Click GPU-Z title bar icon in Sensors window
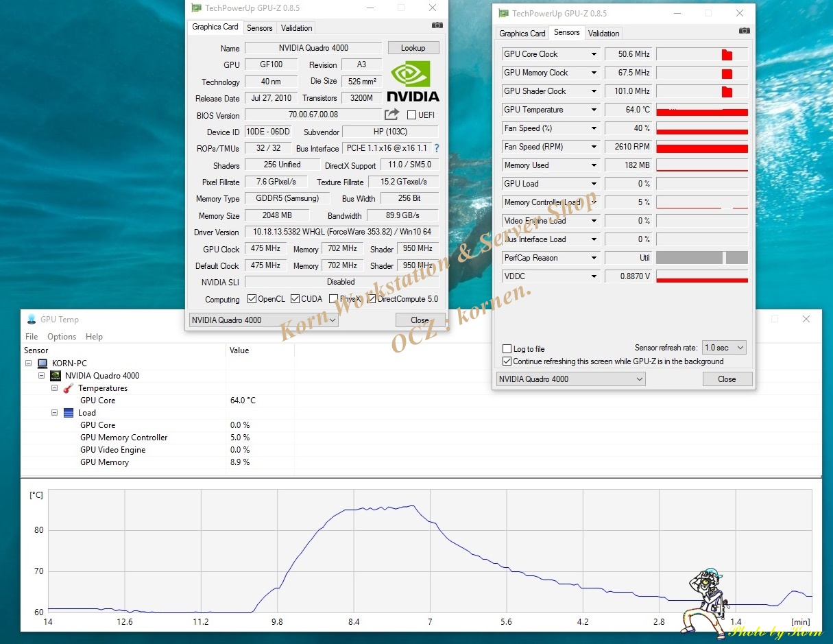 pyautogui.click(x=503, y=13)
